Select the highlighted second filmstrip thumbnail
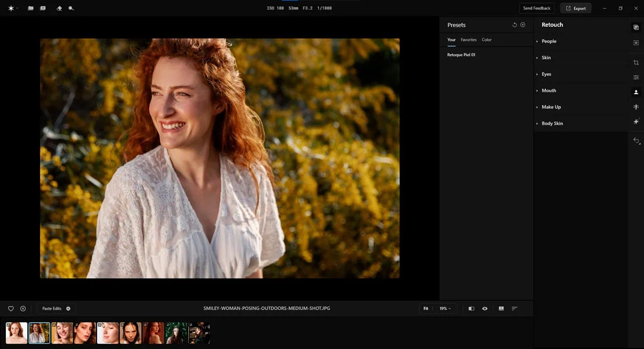This screenshot has width=644, height=349. click(39, 333)
